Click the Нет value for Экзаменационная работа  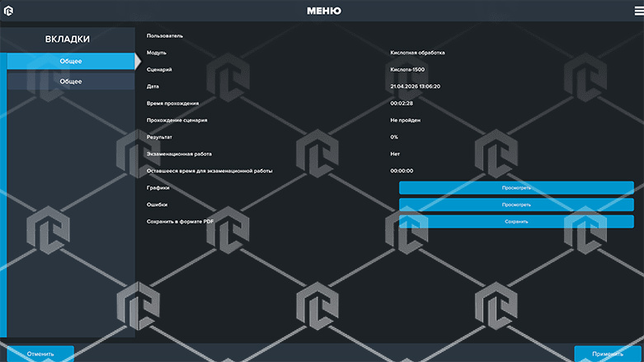click(395, 154)
